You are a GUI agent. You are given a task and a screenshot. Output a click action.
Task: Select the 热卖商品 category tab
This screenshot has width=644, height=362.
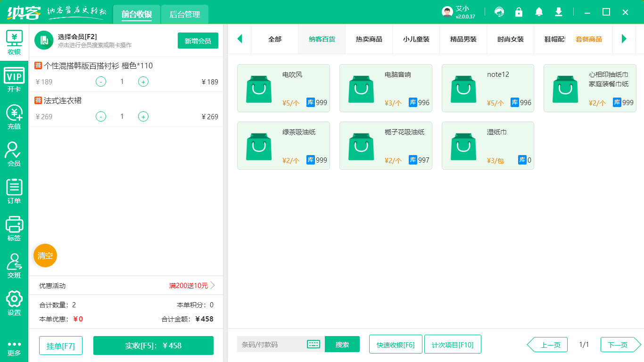369,39
